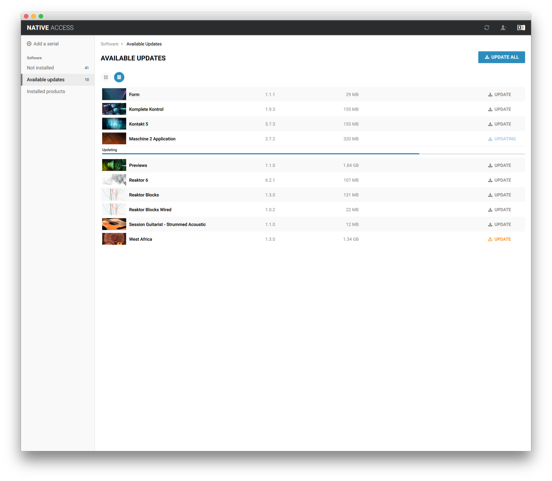552x481 pixels.
Task: Update the Form product
Action: point(499,94)
